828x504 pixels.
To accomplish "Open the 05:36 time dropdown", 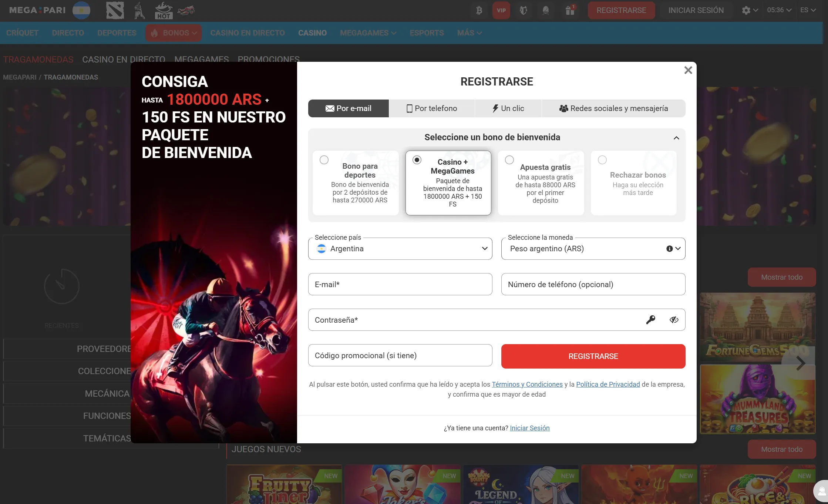I will (x=779, y=10).
